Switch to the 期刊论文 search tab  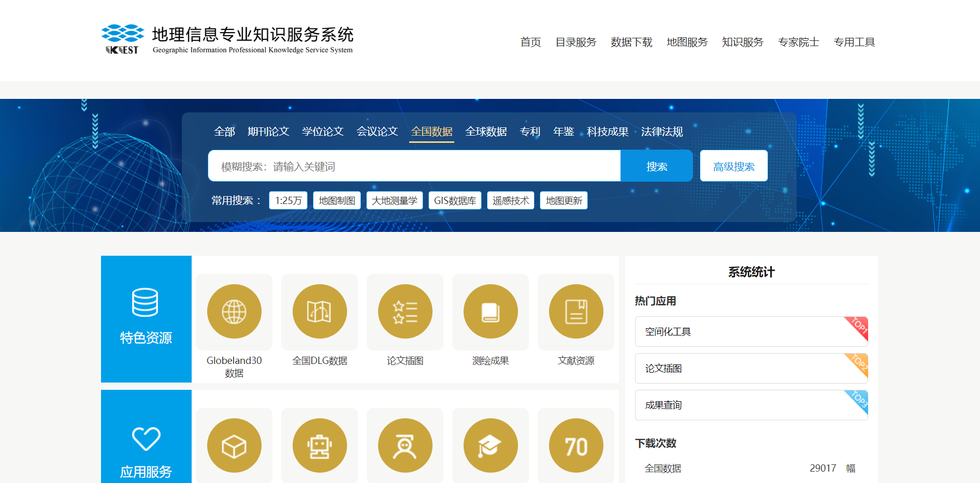(268, 131)
